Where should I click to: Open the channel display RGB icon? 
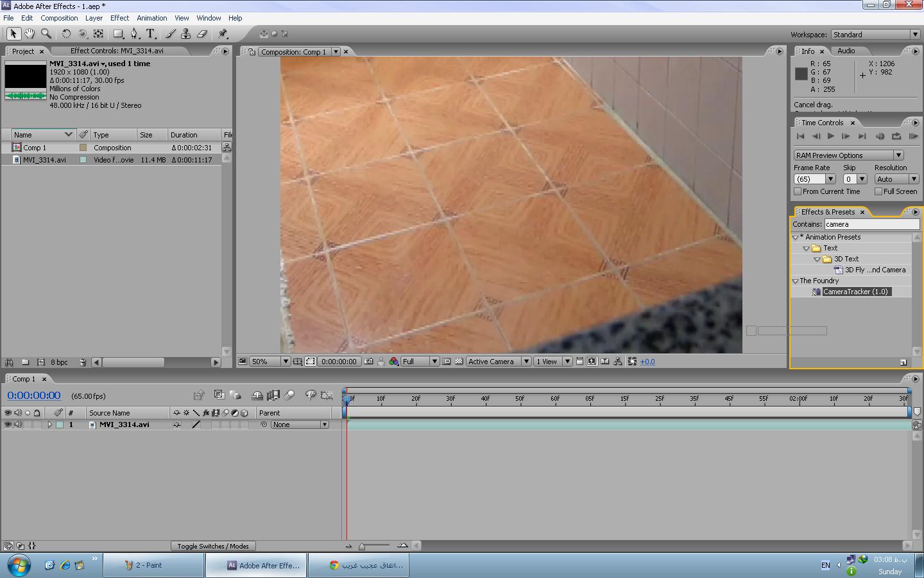tap(394, 362)
